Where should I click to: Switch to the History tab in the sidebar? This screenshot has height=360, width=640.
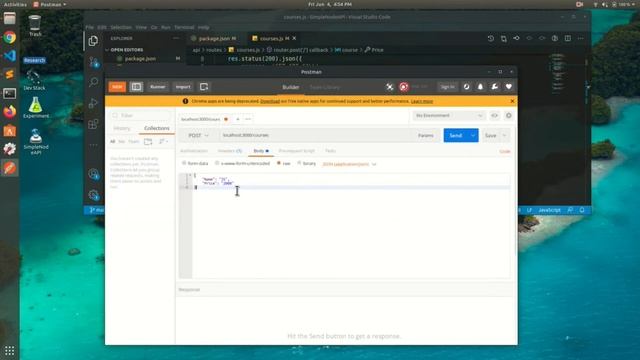(x=122, y=128)
